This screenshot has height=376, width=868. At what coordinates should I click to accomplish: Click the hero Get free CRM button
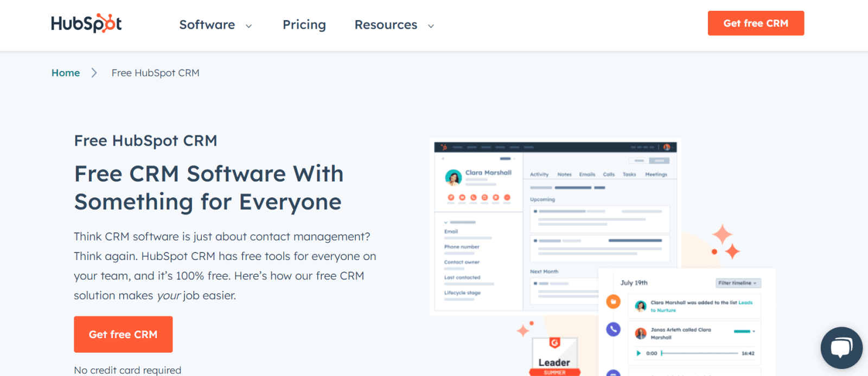pyautogui.click(x=123, y=334)
